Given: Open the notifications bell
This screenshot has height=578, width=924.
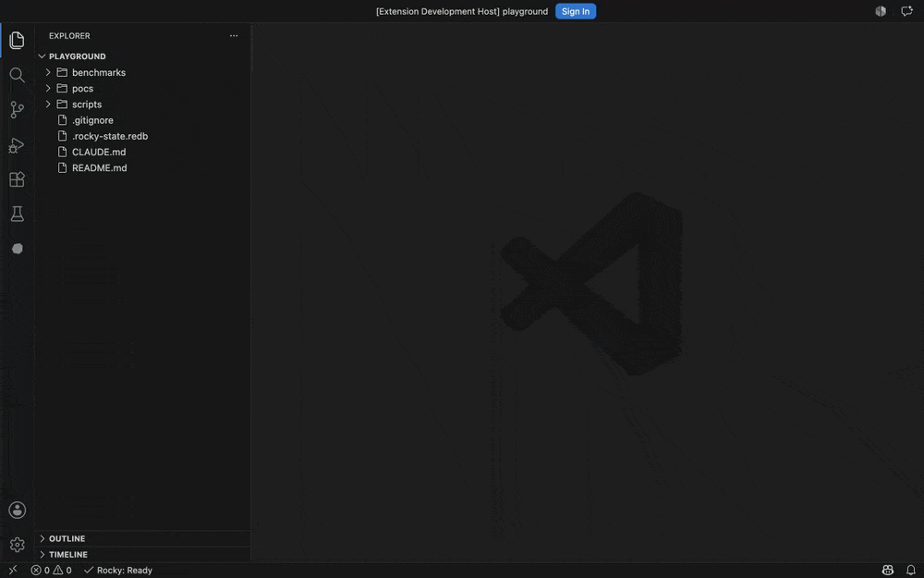Looking at the screenshot, I should 910,570.
